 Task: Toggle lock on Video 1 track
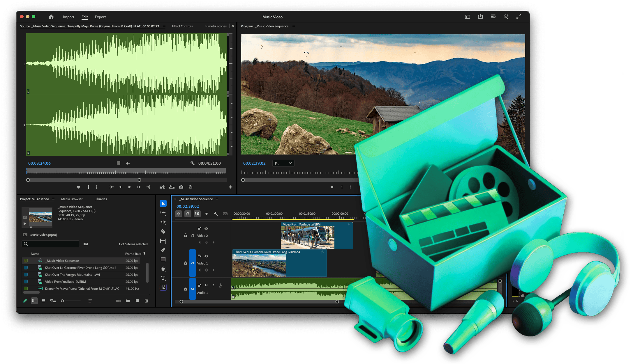tap(186, 263)
